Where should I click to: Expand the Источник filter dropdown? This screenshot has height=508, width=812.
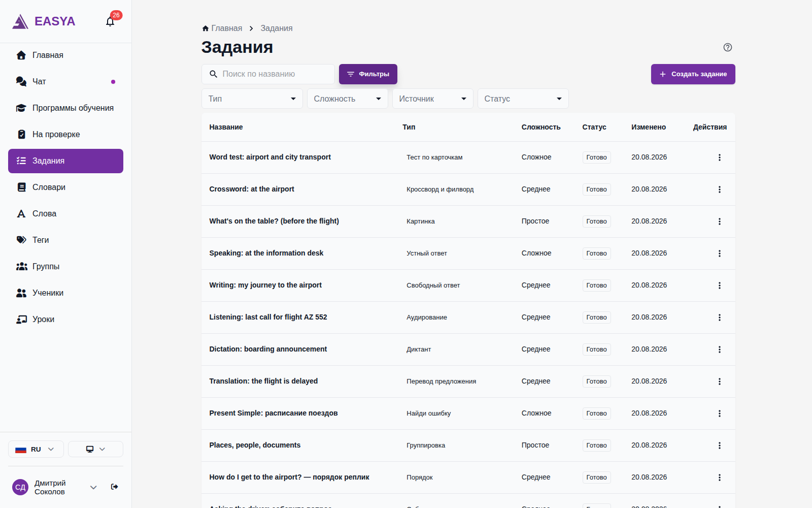(x=433, y=99)
